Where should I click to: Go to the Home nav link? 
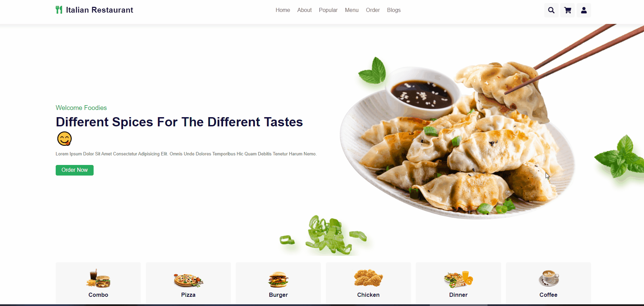click(283, 10)
